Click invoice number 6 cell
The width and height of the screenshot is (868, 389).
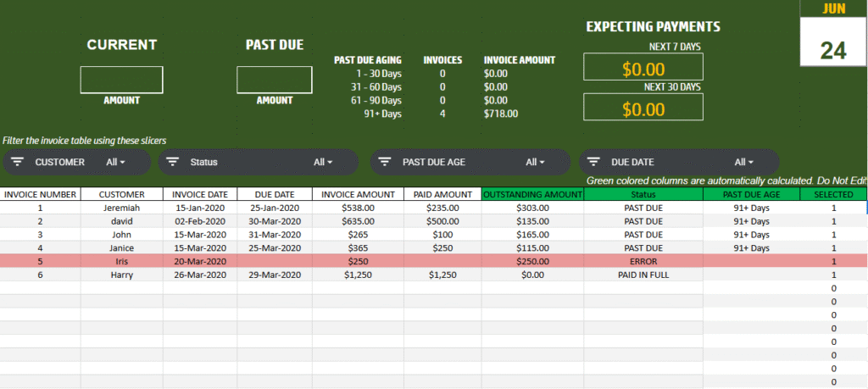[41, 275]
